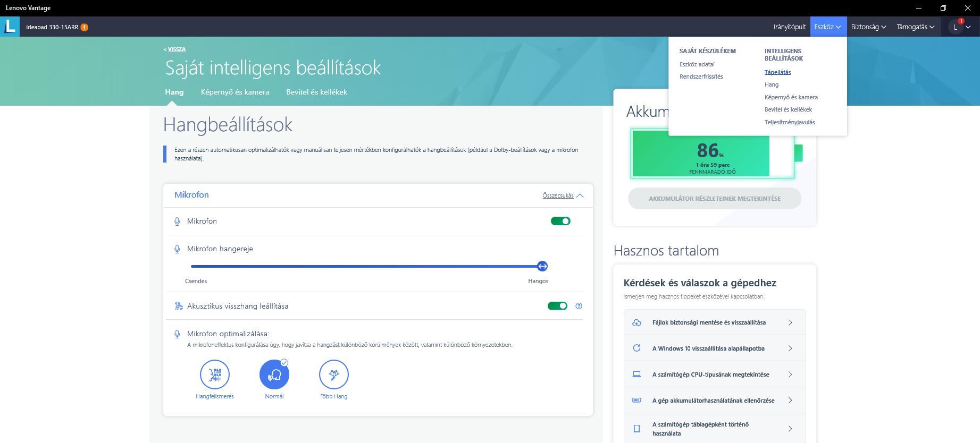Click Akkumulátor részleteinek megtekintése button
The width and height of the screenshot is (980, 443).
pos(715,199)
